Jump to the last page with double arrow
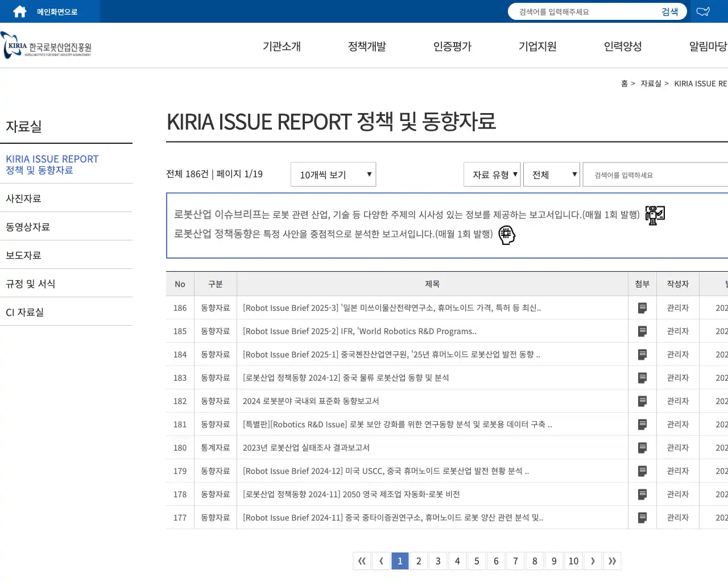This screenshot has height=582, width=728. 613,561
